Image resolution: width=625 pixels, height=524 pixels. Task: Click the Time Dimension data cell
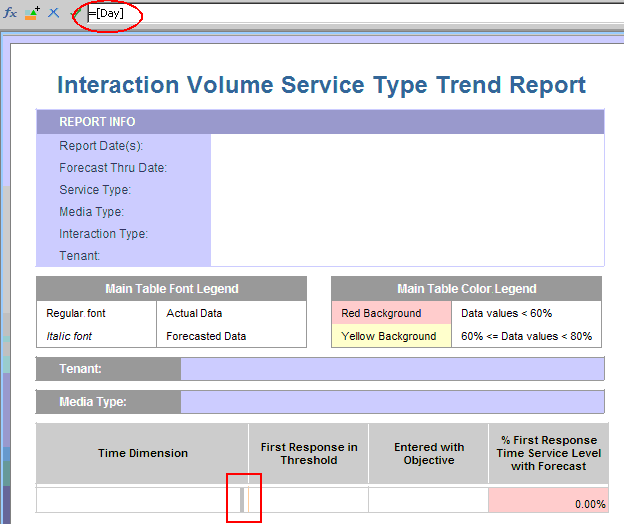(x=142, y=500)
